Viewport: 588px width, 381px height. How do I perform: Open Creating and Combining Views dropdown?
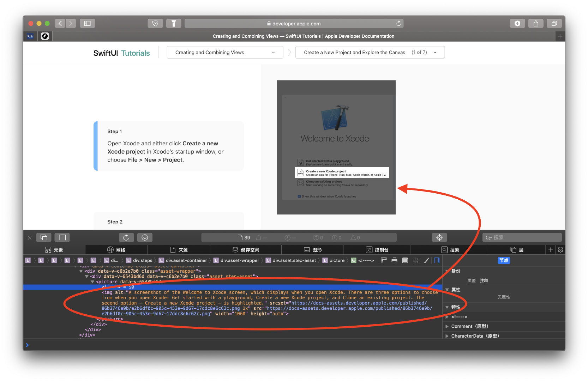(x=225, y=53)
